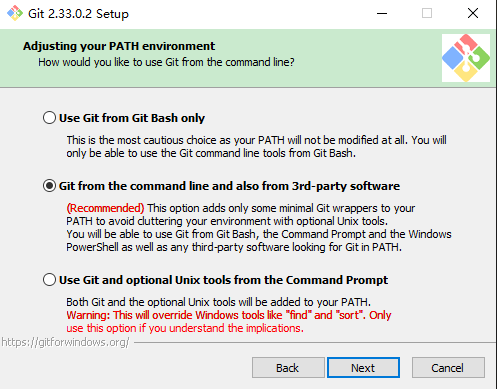
Task: Click the Git 2.33.0.2 Setup title text
Action: pos(78,14)
